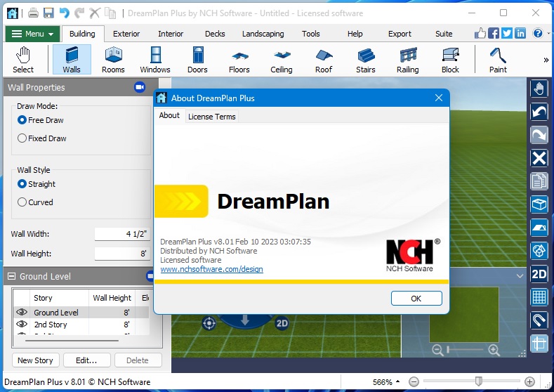Click zoom-out magnifier in mini-map
Image resolution: width=554 pixels, height=392 pixels.
point(437,351)
